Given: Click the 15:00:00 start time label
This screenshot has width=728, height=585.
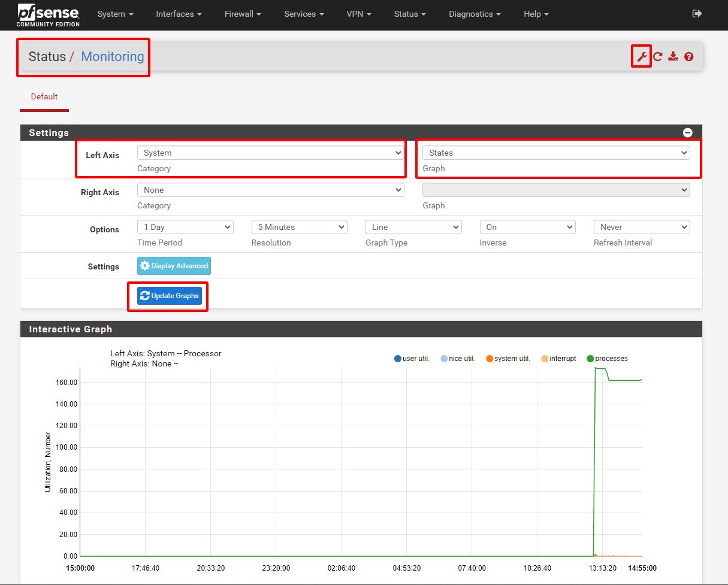Looking at the screenshot, I should click(x=80, y=568).
